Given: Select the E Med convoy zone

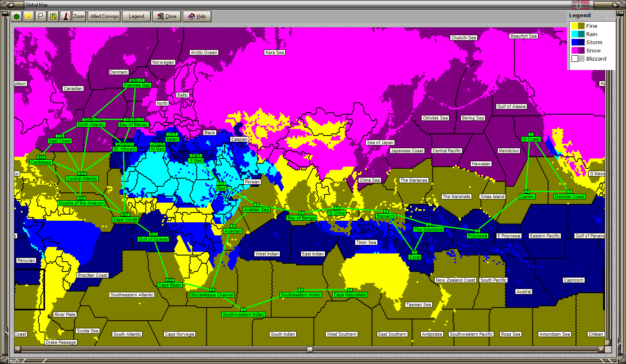Looking at the screenshot, I should pos(196,161).
